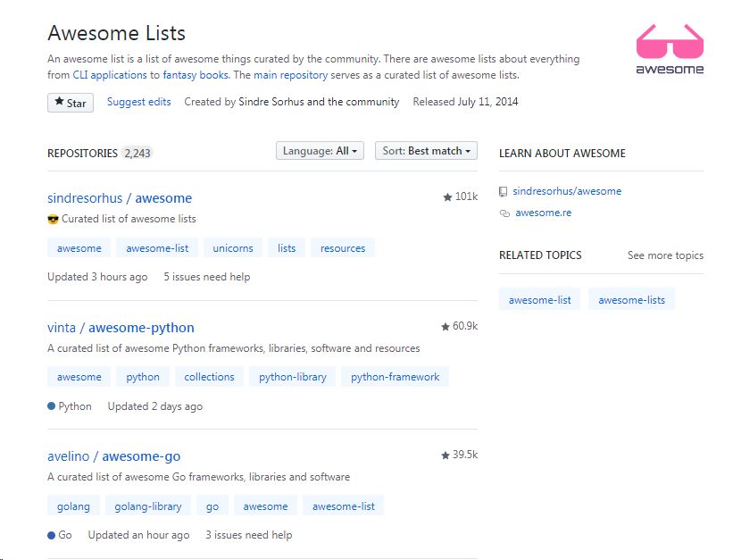The image size is (733, 560).
Task: Click the sunglasses emoji before Curated list
Action: 53,219
